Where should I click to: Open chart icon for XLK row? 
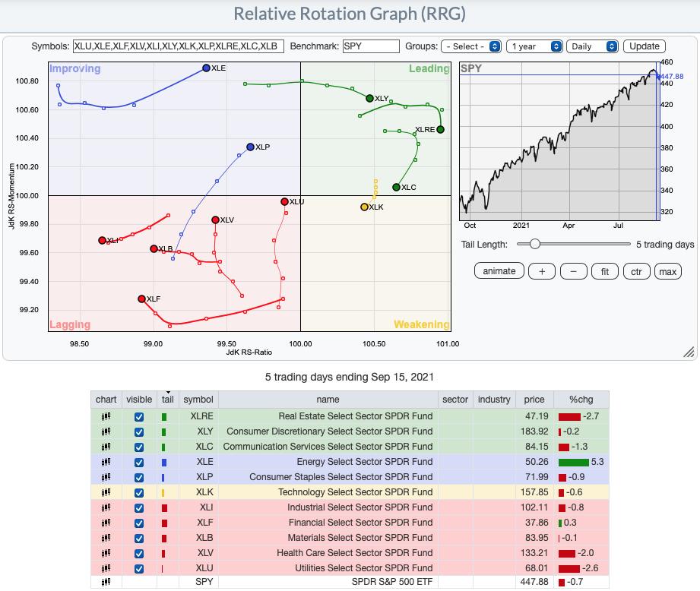[106, 492]
